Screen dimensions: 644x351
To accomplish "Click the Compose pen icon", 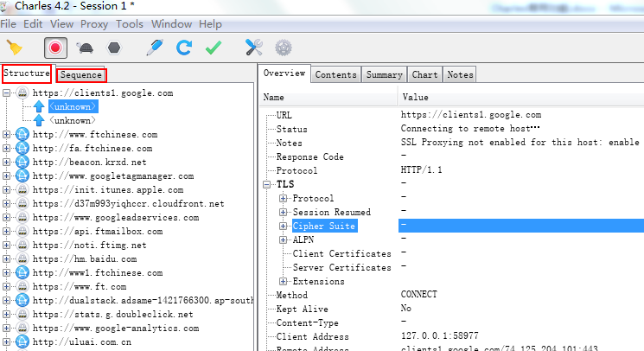I will [155, 48].
